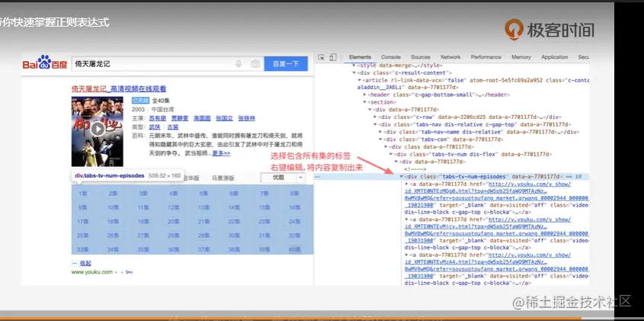This screenshot has height=321, width=644.
Task: Click the movie poster thumbnail
Action: click(98, 131)
